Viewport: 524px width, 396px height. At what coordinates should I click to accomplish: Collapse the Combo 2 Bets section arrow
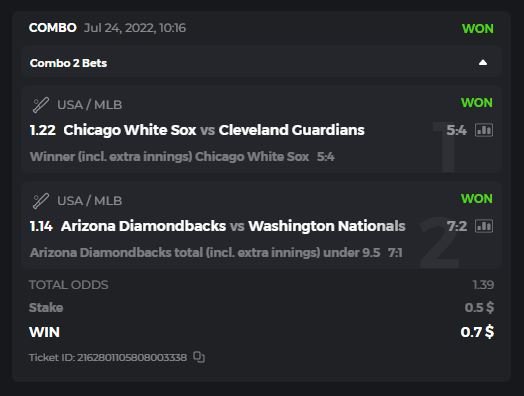click(x=483, y=62)
